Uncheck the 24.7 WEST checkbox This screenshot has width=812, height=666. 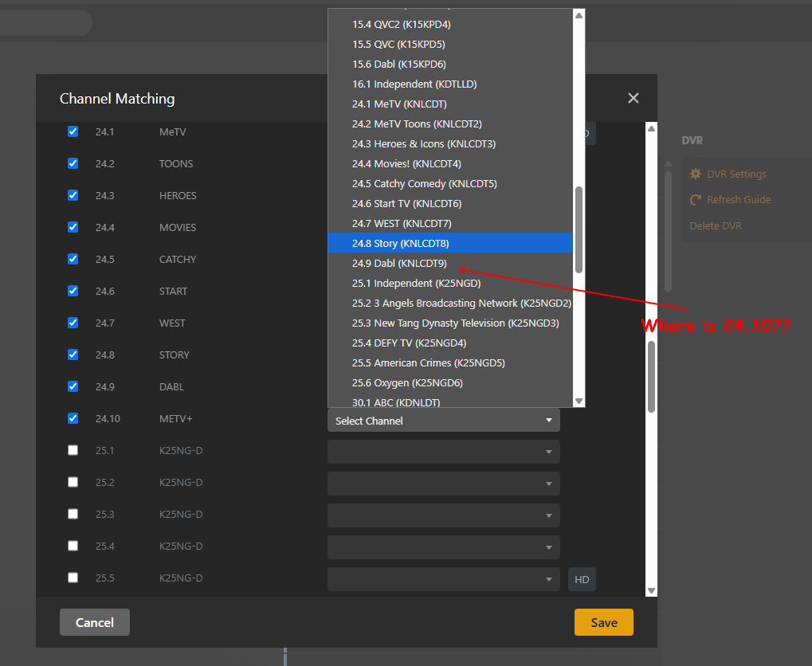pyautogui.click(x=73, y=323)
